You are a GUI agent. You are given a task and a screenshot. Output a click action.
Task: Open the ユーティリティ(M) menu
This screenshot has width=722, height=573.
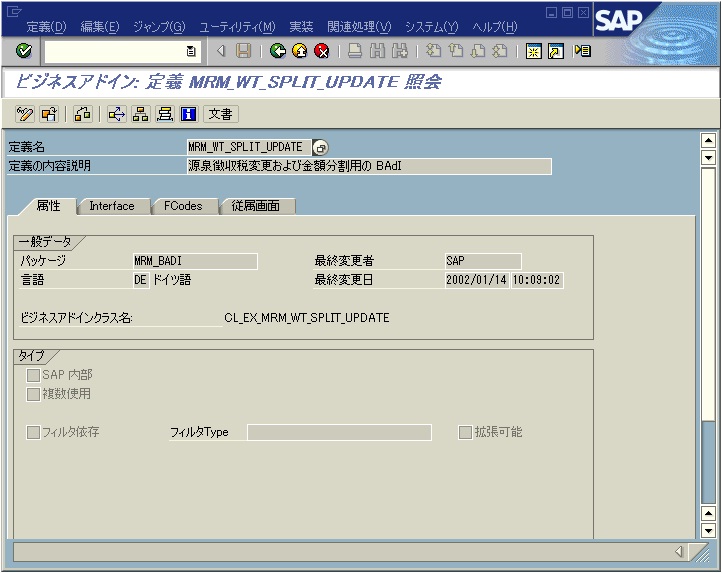coord(237,26)
